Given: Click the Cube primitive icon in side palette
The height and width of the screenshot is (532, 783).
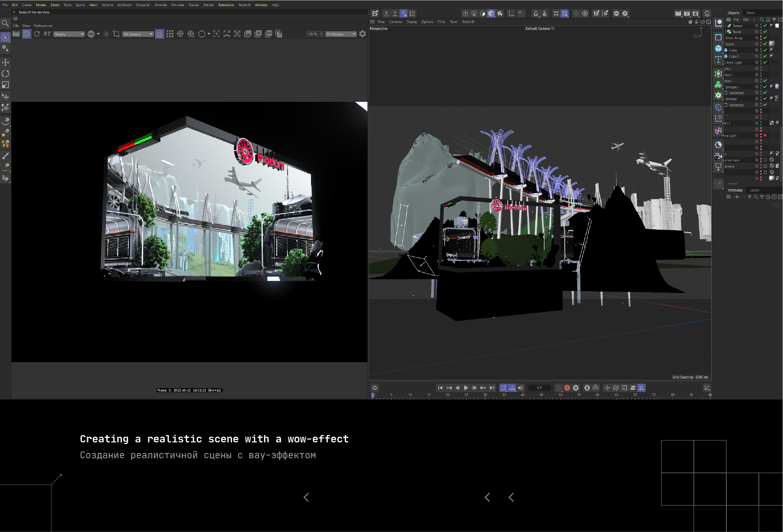Looking at the screenshot, I should coord(718,48).
